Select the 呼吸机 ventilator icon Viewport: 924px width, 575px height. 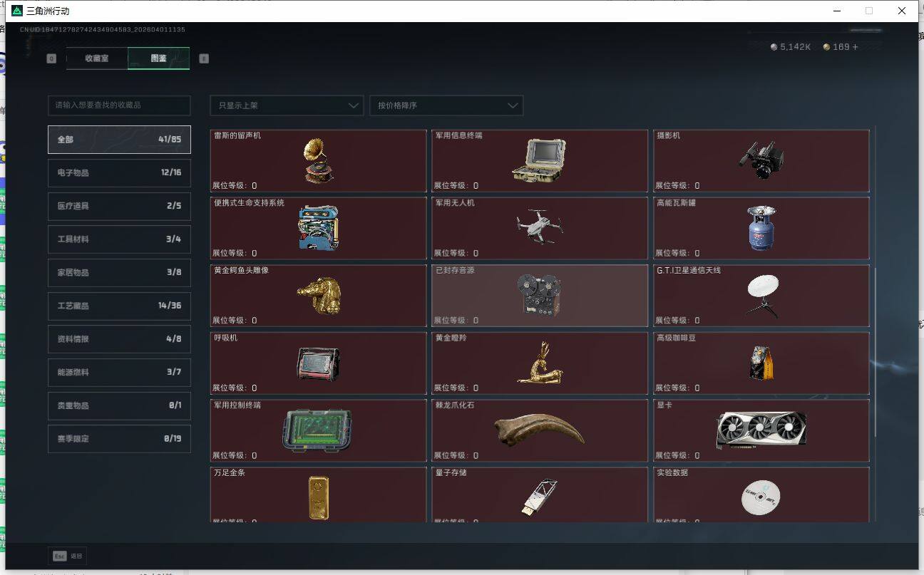(318, 364)
